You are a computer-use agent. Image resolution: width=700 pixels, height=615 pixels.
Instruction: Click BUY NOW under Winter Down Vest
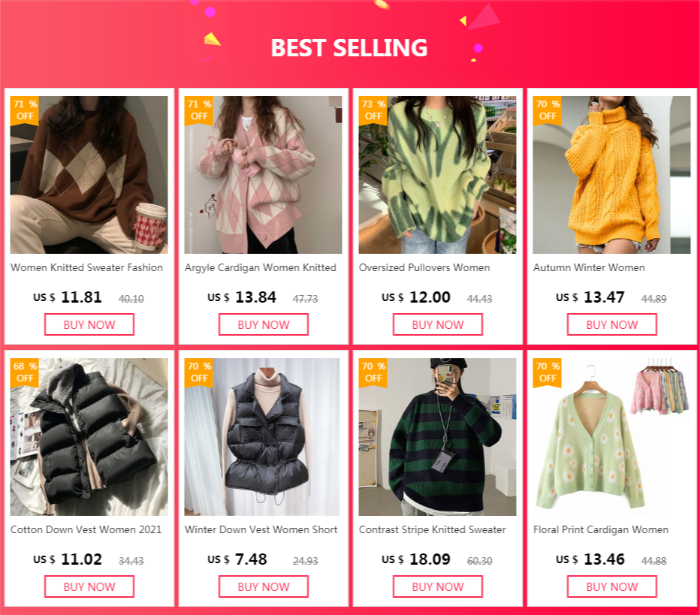(x=264, y=586)
